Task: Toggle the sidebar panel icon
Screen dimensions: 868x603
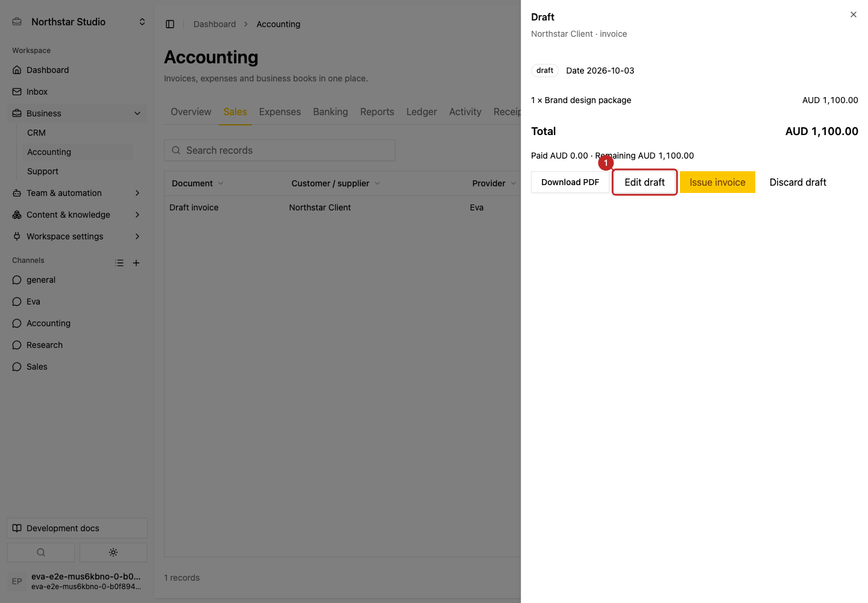Action: pyautogui.click(x=170, y=24)
